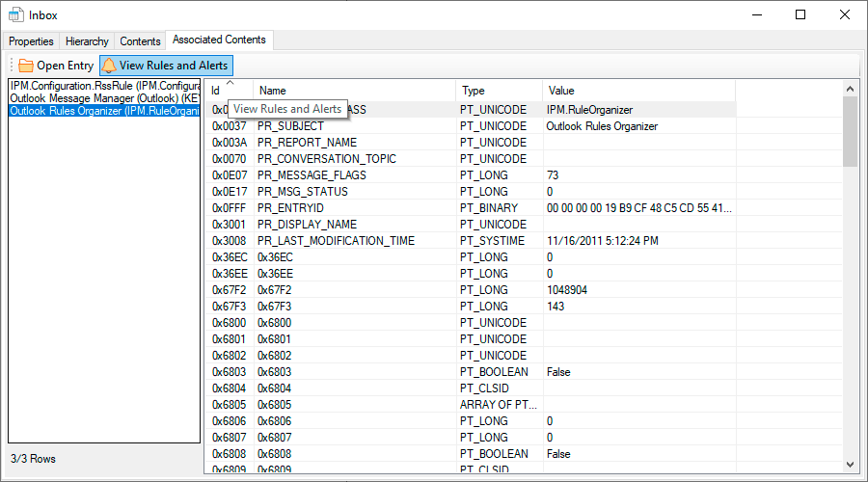Click the Inbox window title icon
868x482 pixels.
click(16, 14)
